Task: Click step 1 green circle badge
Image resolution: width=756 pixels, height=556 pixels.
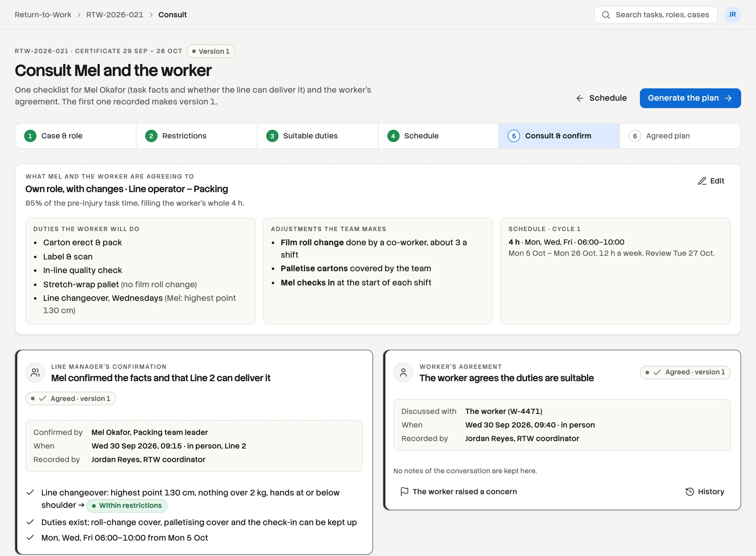Action: pyautogui.click(x=30, y=136)
